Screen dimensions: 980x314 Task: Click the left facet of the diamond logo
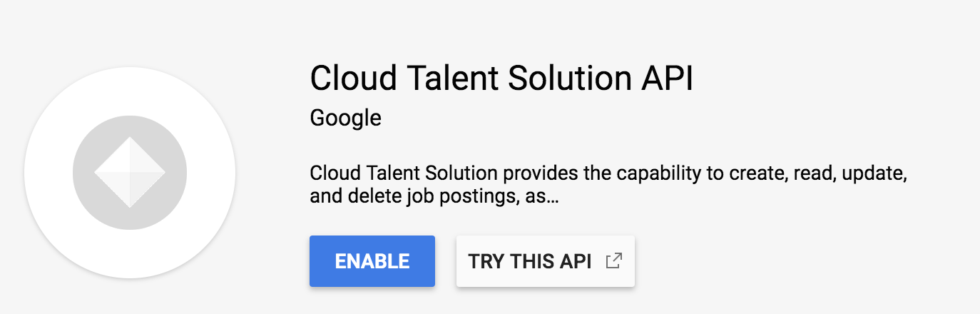pyautogui.click(x=111, y=172)
